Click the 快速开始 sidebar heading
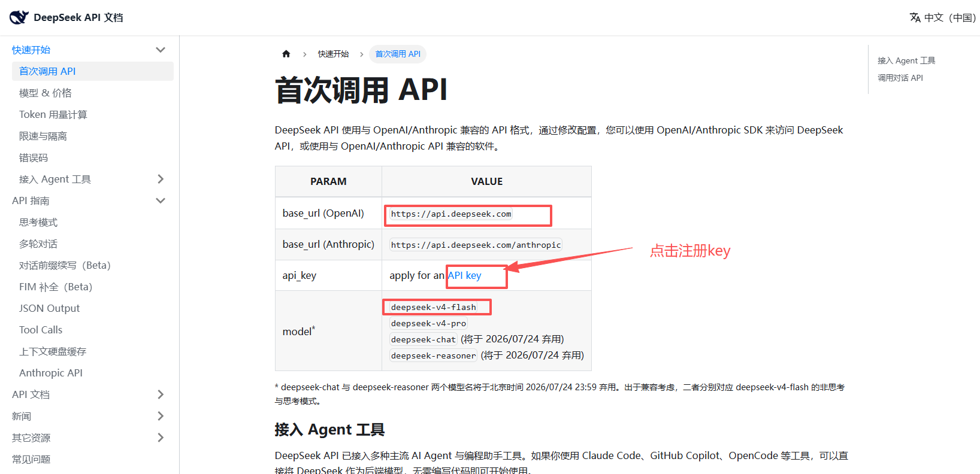Image resolution: width=980 pixels, height=474 pixels. coord(31,50)
